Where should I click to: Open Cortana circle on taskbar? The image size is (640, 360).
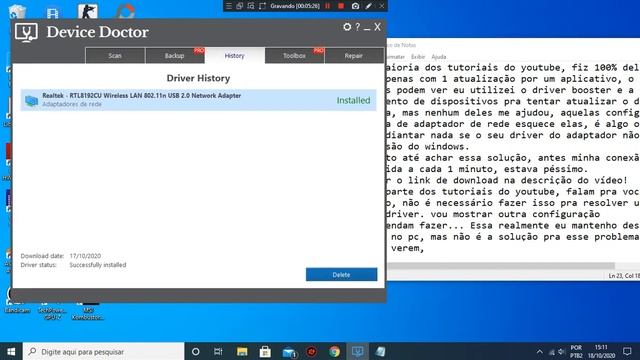(196, 351)
